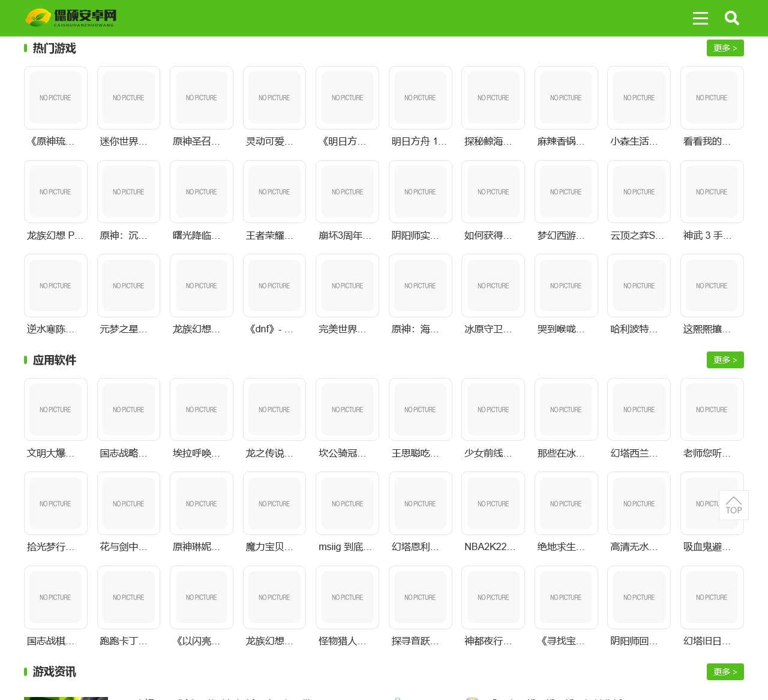Open more 热门游戏 listings

pos(725,48)
